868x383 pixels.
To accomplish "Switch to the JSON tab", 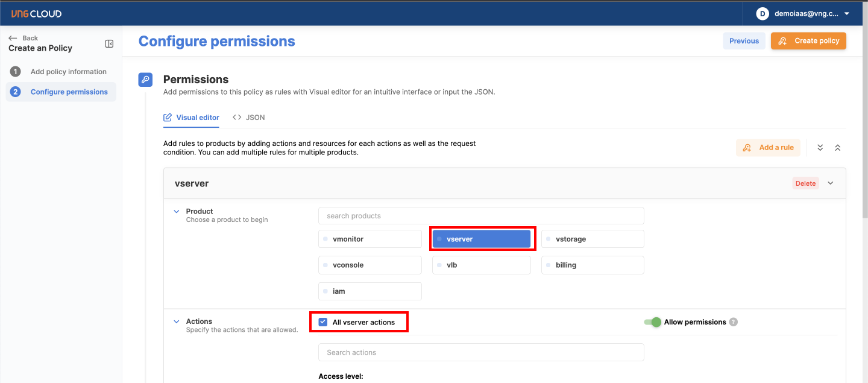I will tap(249, 118).
